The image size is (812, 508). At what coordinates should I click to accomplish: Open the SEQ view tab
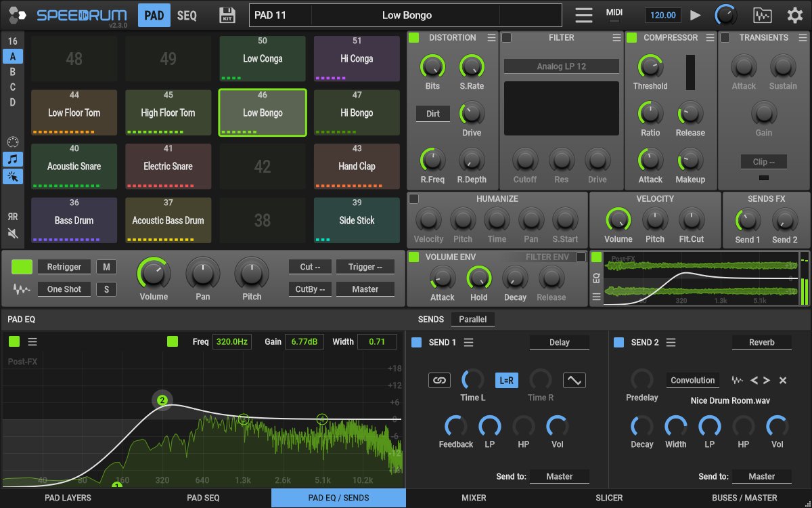tap(187, 15)
